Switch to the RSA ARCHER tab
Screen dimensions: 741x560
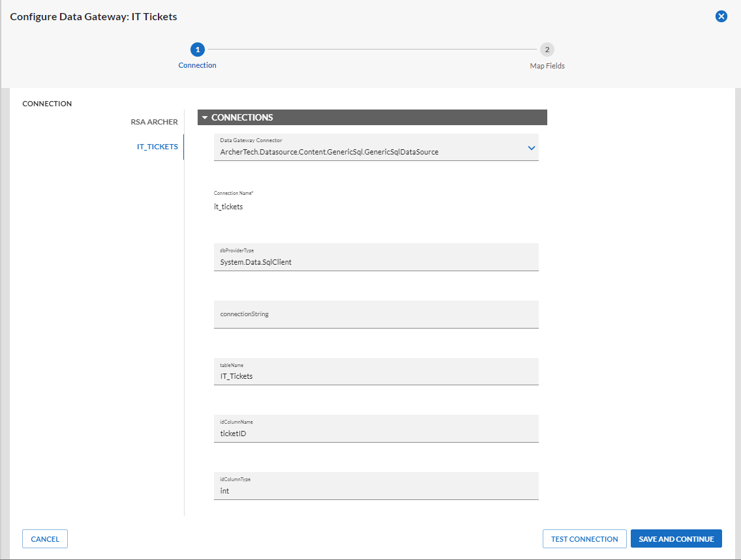(x=154, y=122)
